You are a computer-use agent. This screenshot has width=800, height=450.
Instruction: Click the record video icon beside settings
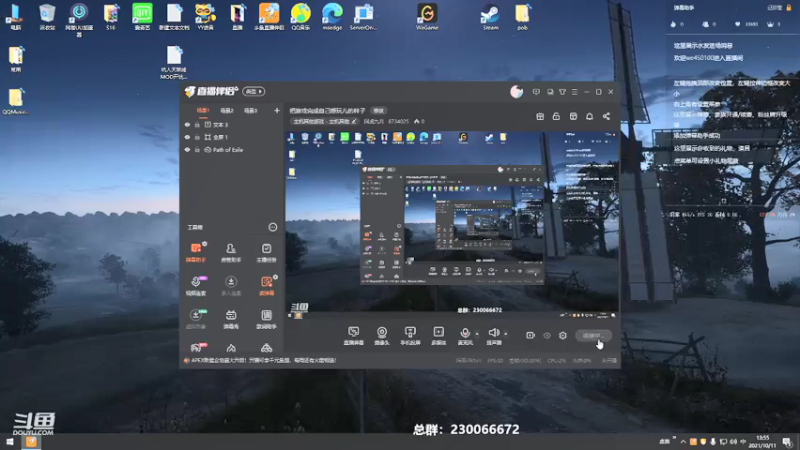(x=531, y=335)
